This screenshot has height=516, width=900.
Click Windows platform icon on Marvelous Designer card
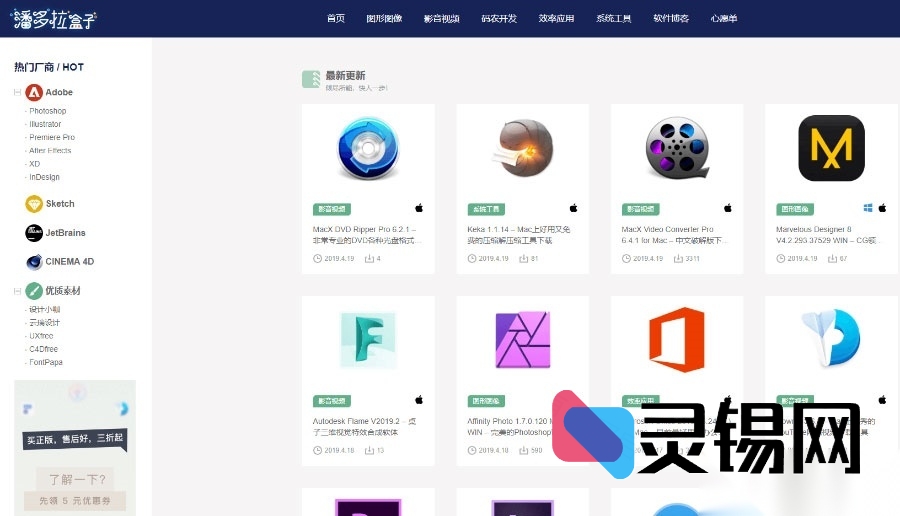pyautogui.click(x=868, y=208)
